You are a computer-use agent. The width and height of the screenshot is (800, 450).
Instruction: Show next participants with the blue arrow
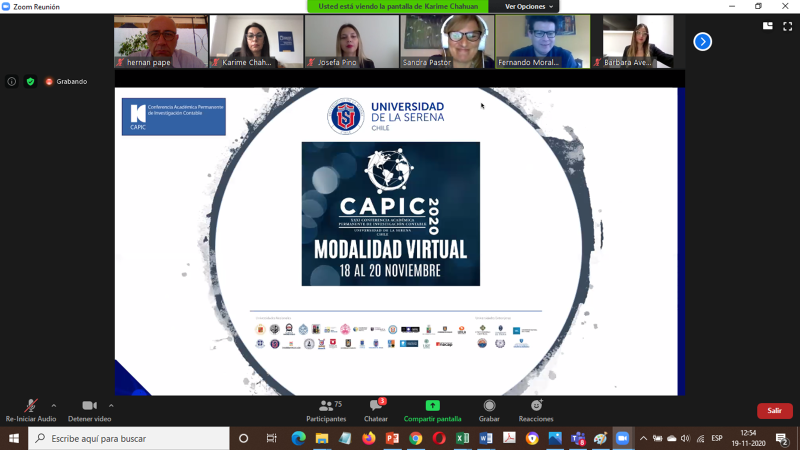coord(703,42)
